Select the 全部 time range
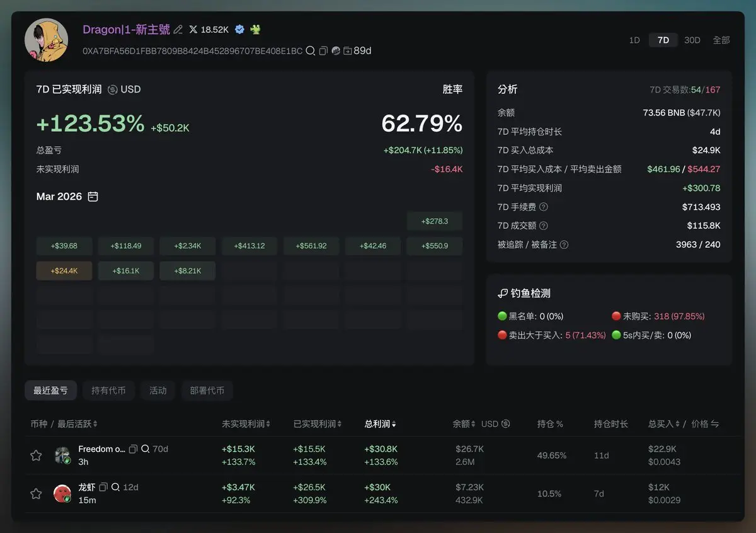Screen dimensions: 756x533 pos(721,40)
